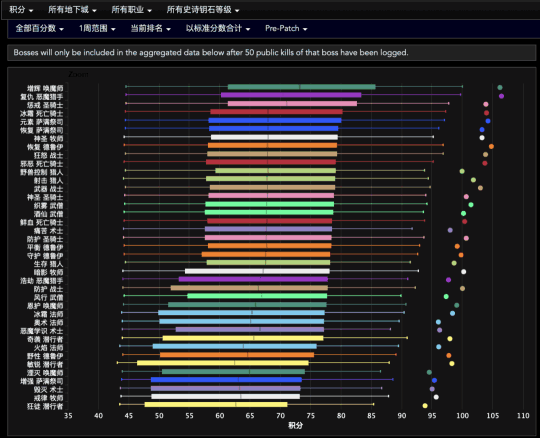This screenshot has width=540, height=438.
Task: Click the light-blue 火焰 法师 outlier dot
Action: 438,347
